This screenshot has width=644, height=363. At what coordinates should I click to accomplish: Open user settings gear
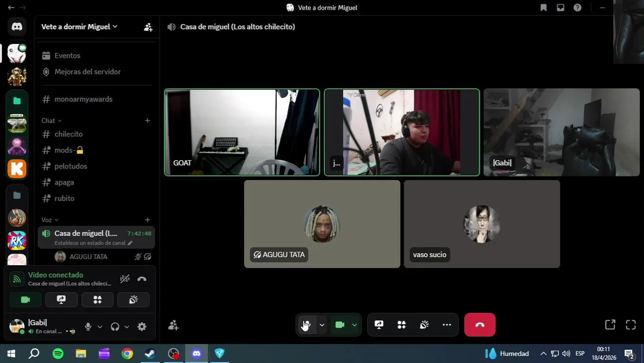[x=142, y=327]
